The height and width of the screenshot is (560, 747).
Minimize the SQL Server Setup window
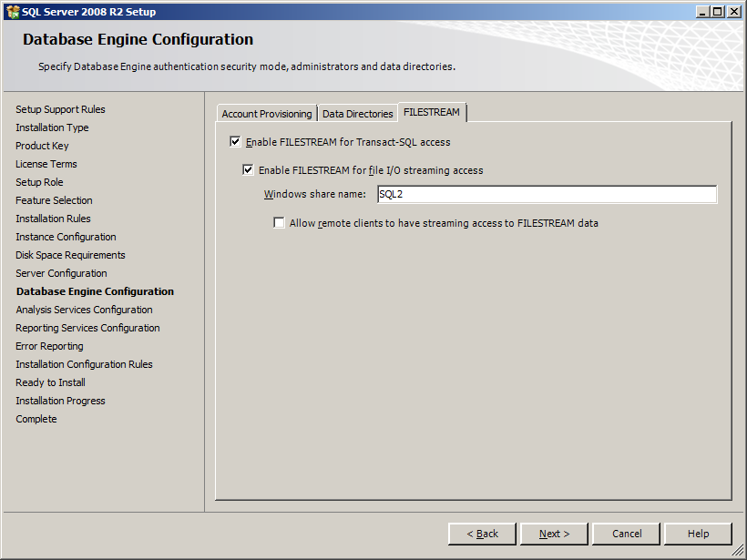[702, 12]
